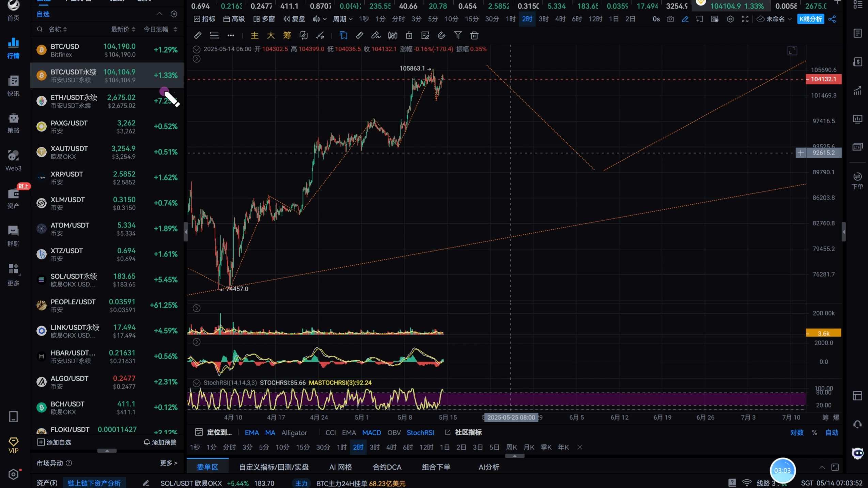Click the K线分析 button
Screen dimensions: 868x488
click(x=810, y=19)
